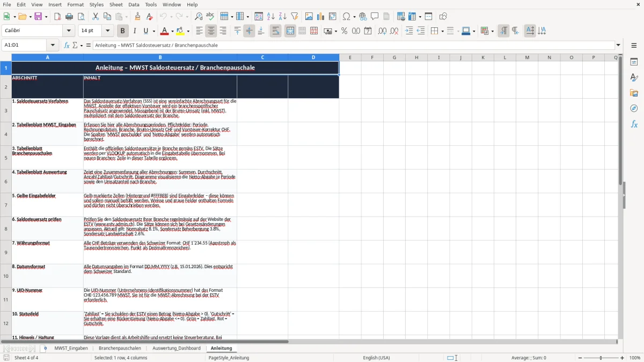Toggle Align Left
The width and height of the screenshot is (644, 362).
[x=199, y=31]
